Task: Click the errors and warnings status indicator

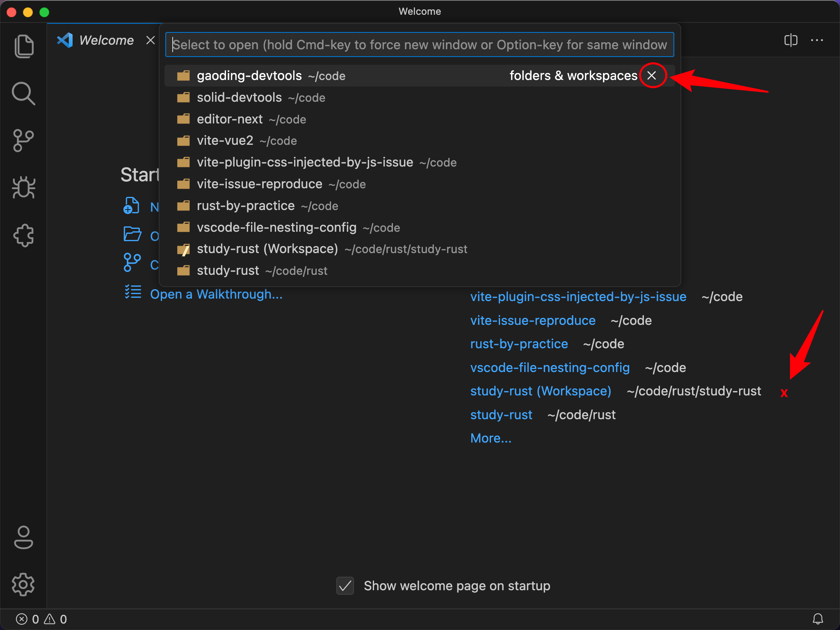Action: (x=40, y=619)
